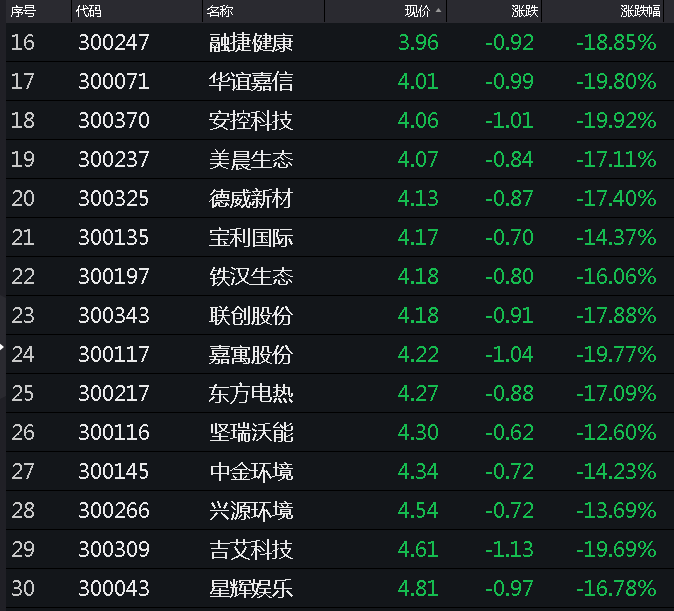The height and width of the screenshot is (611, 674).
Task: Click change percent -19.92%
Action: pos(616,120)
